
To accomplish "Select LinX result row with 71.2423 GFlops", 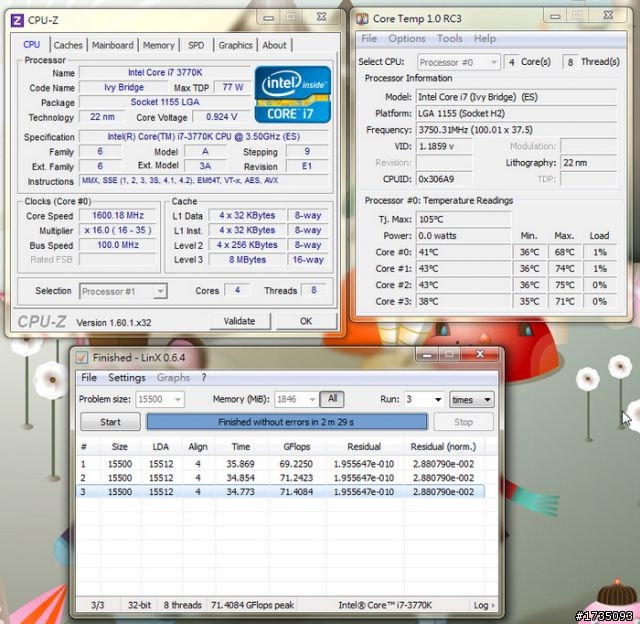I will pos(280,478).
